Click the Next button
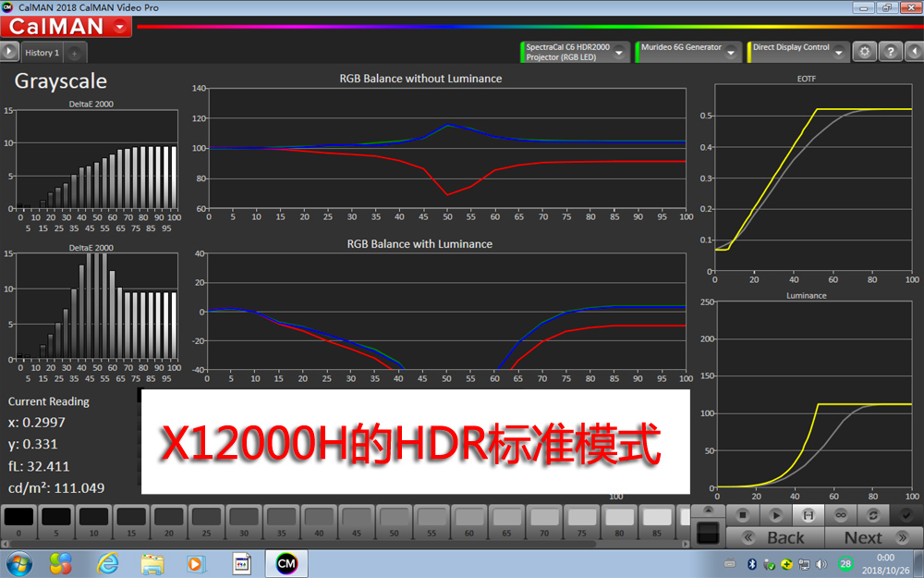The height and width of the screenshot is (578, 924). [x=863, y=537]
